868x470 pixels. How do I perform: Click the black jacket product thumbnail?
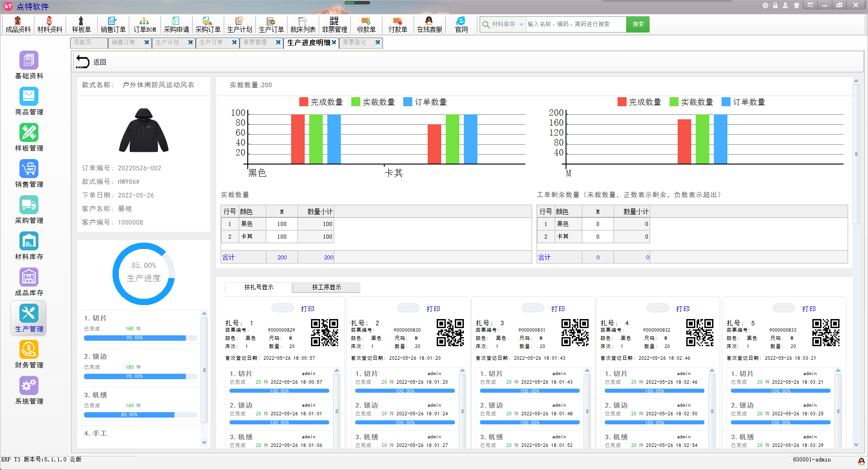pos(144,130)
